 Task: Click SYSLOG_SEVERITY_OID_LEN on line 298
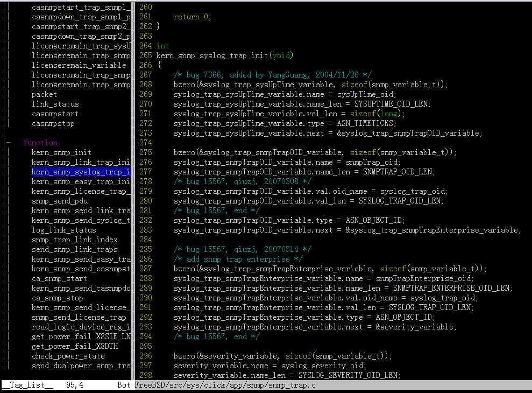tap(348, 375)
